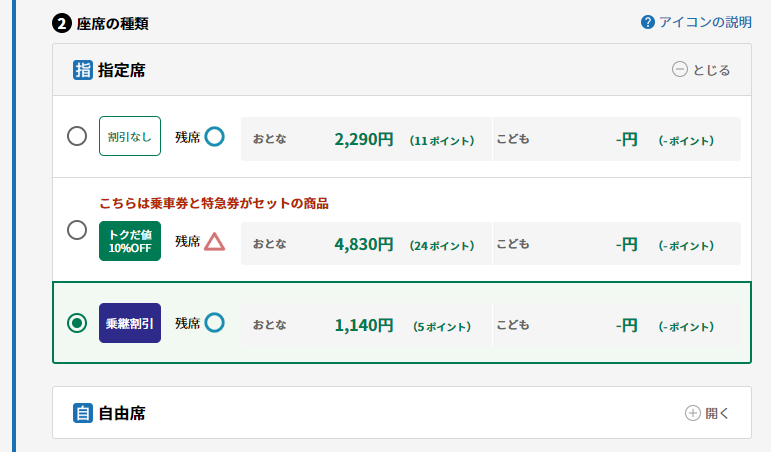Click the 2,290円 adult price

click(x=364, y=139)
